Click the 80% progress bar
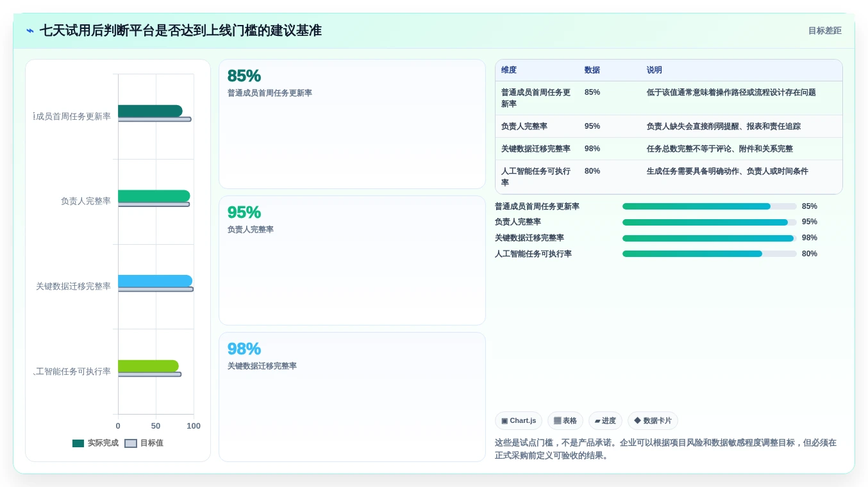868x487 pixels. point(710,254)
